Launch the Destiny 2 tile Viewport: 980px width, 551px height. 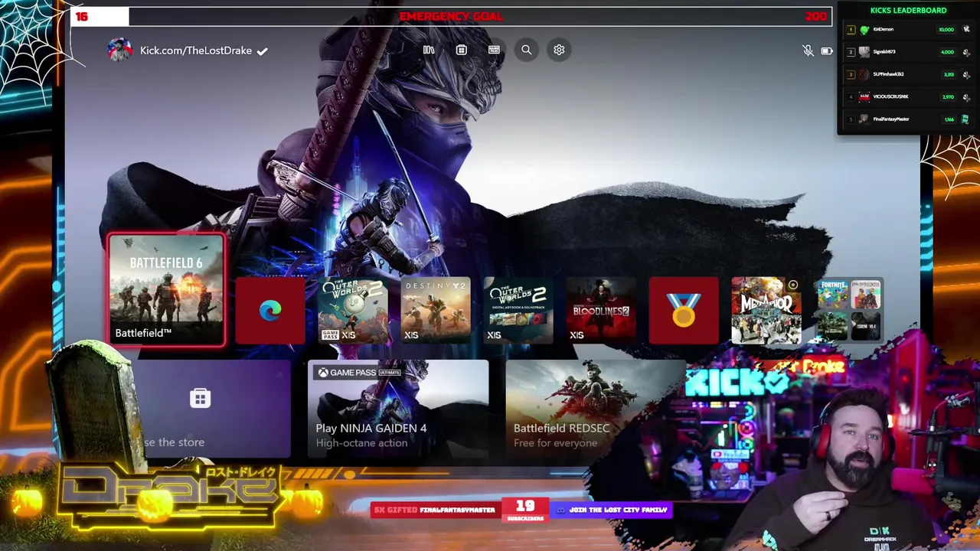[x=436, y=310]
